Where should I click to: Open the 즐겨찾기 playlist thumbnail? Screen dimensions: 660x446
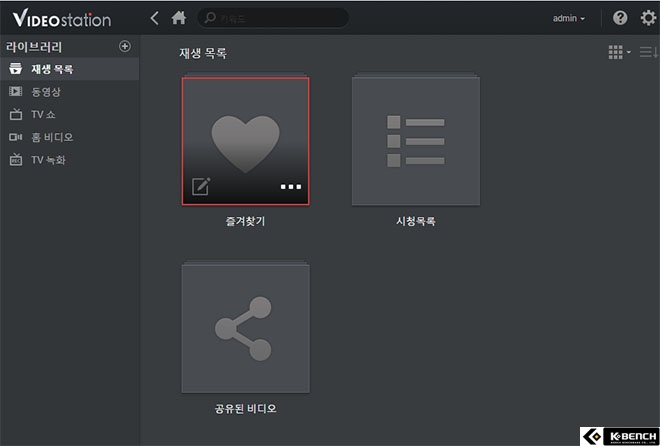(245, 141)
